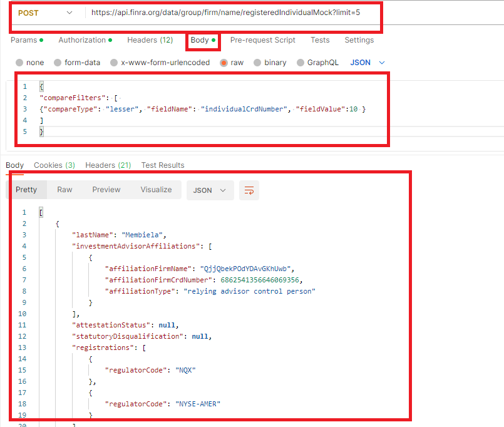
Task: Expand the request body JSON format dropdown
Action: click(x=368, y=63)
